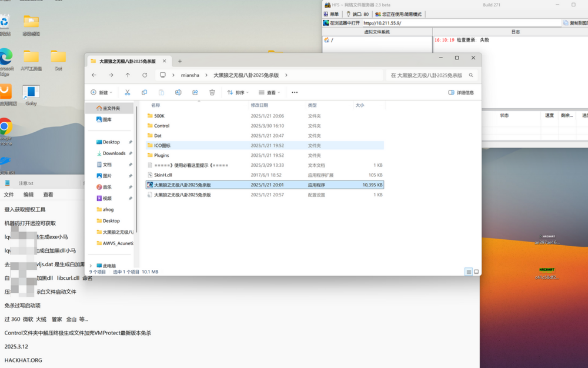Expand the 此电脑 tree node
This screenshot has width=588, height=368.
click(x=90, y=266)
